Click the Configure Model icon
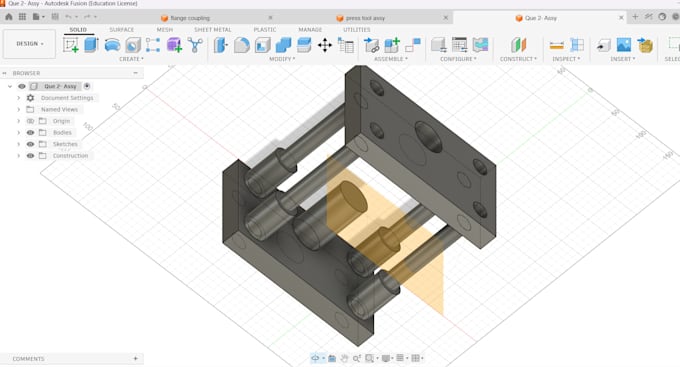 438,45
